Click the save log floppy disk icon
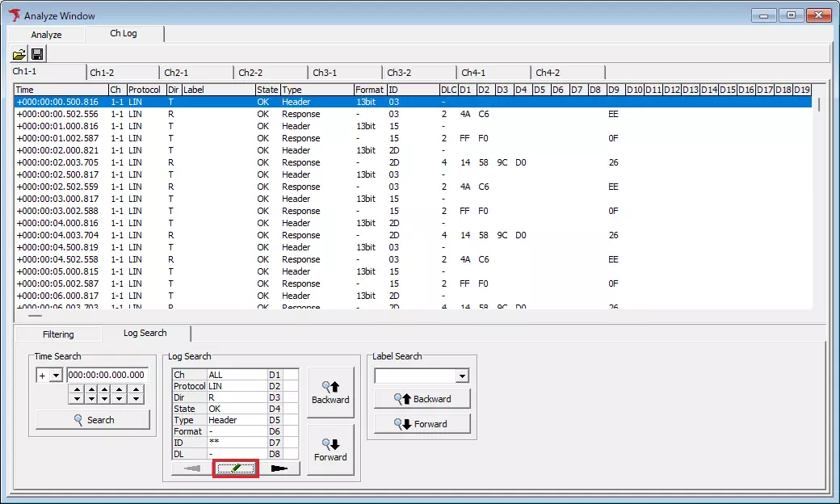Screen dimensions: 840x504 click(x=37, y=55)
